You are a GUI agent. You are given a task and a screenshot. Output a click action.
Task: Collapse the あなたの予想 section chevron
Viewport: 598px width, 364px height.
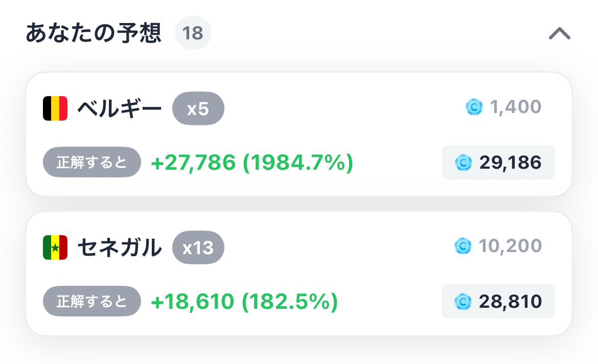pos(560,33)
